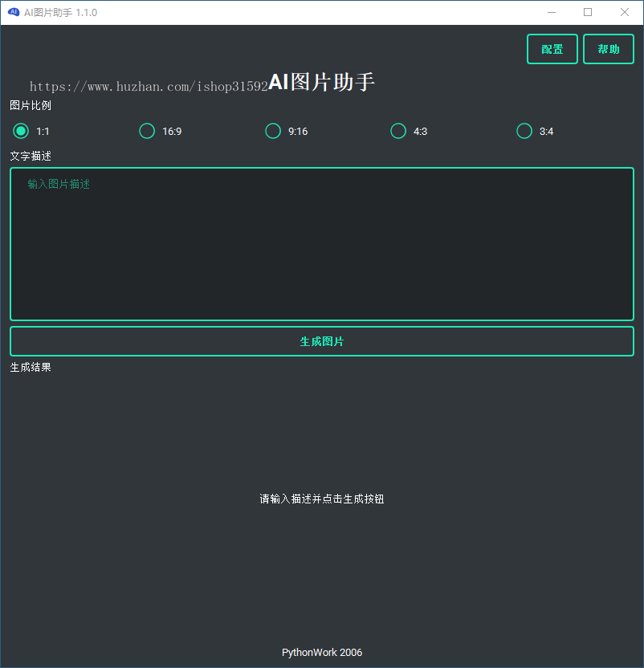Click the 生成结果 label
Screen dimensions: 644x668
31,367
